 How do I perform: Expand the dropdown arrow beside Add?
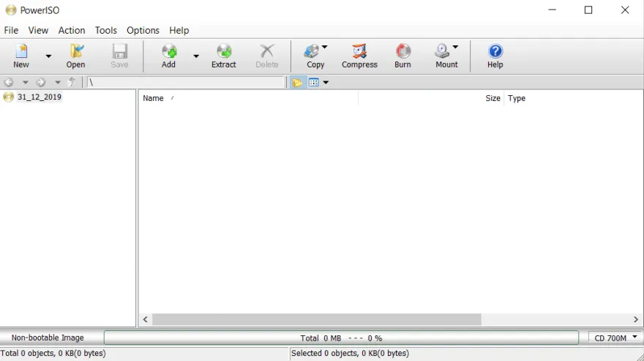[196, 56]
